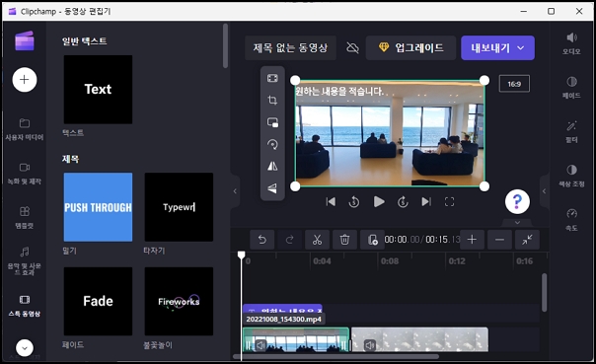Redo the last action

tap(290, 240)
